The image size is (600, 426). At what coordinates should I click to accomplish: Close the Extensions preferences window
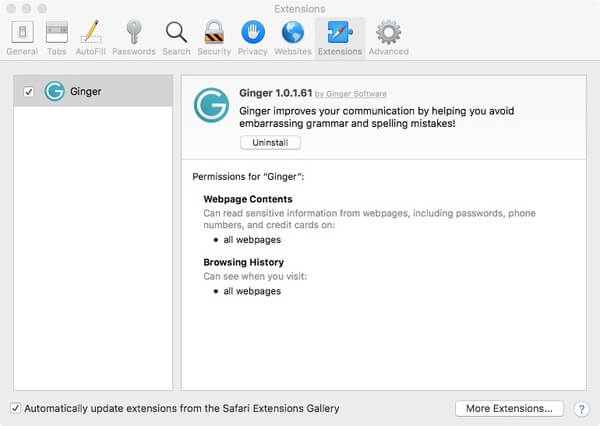tap(11, 8)
